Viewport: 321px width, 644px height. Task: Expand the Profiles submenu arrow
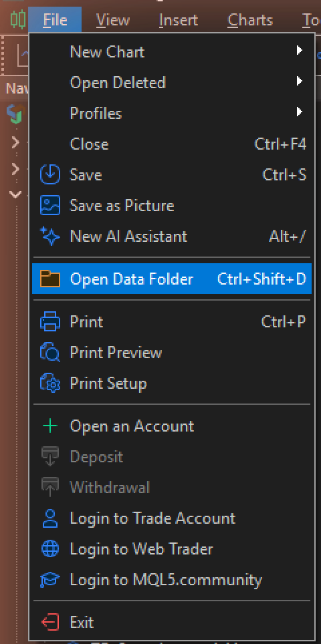coord(299,112)
